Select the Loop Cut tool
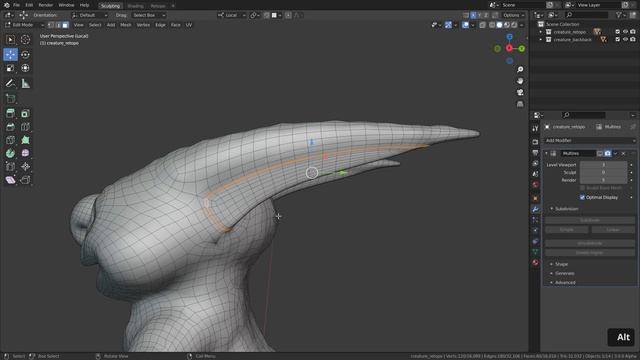This screenshot has width=640, height=360. click(x=25, y=127)
